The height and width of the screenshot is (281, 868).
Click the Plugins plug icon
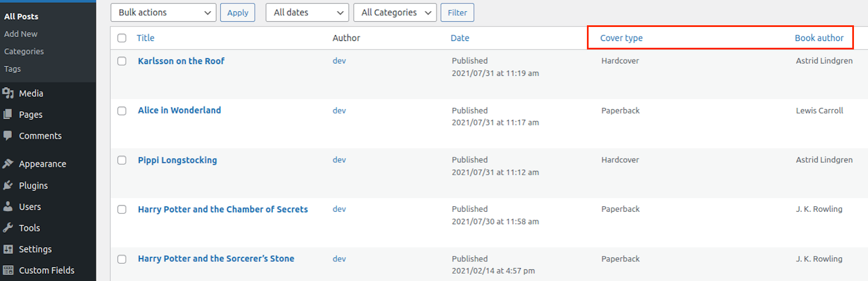[8, 185]
